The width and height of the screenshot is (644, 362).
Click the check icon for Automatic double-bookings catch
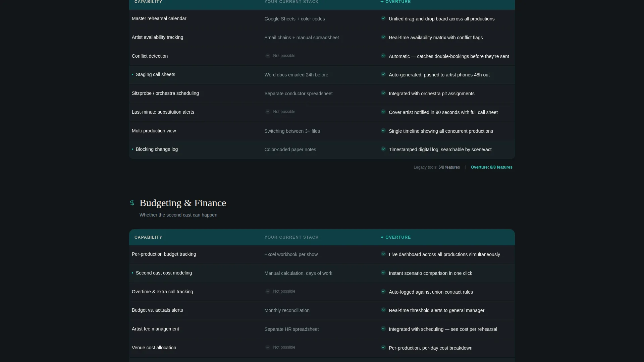(383, 56)
